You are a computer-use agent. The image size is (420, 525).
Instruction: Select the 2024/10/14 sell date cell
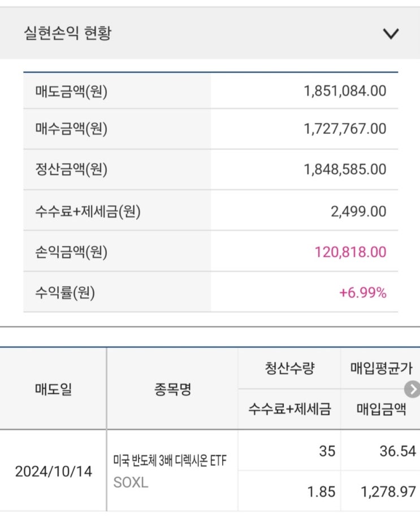pos(53,471)
